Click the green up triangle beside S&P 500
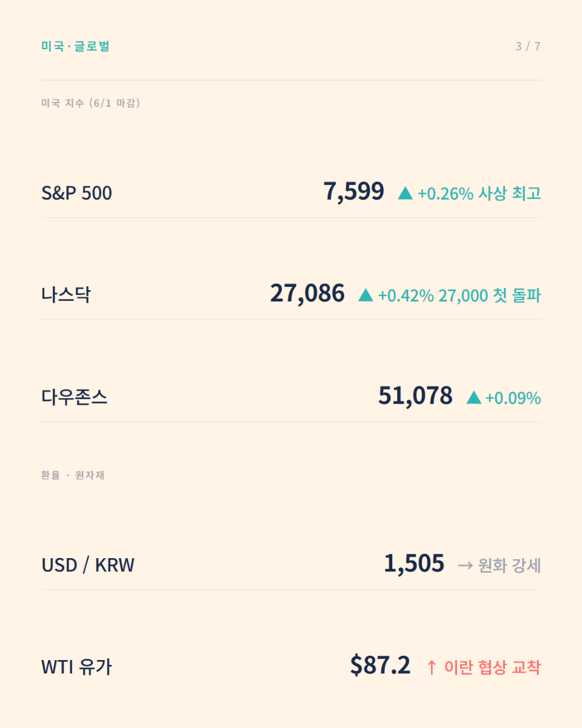Image resolution: width=582 pixels, height=728 pixels. (405, 194)
